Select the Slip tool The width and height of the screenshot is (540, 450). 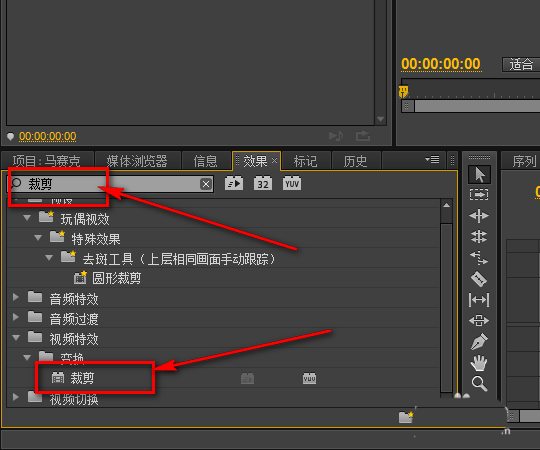pos(479,300)
